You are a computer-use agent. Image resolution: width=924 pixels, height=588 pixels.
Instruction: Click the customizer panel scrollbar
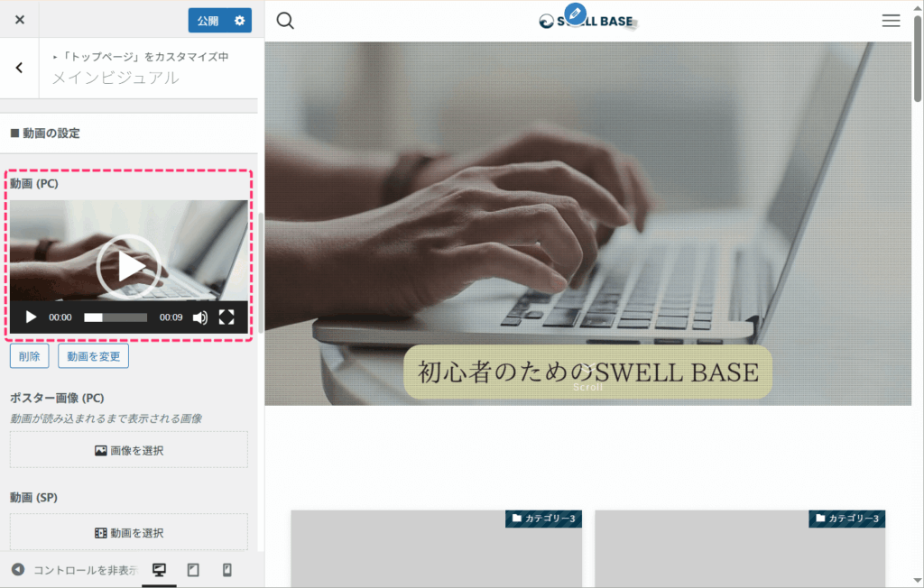pos(261,272)
